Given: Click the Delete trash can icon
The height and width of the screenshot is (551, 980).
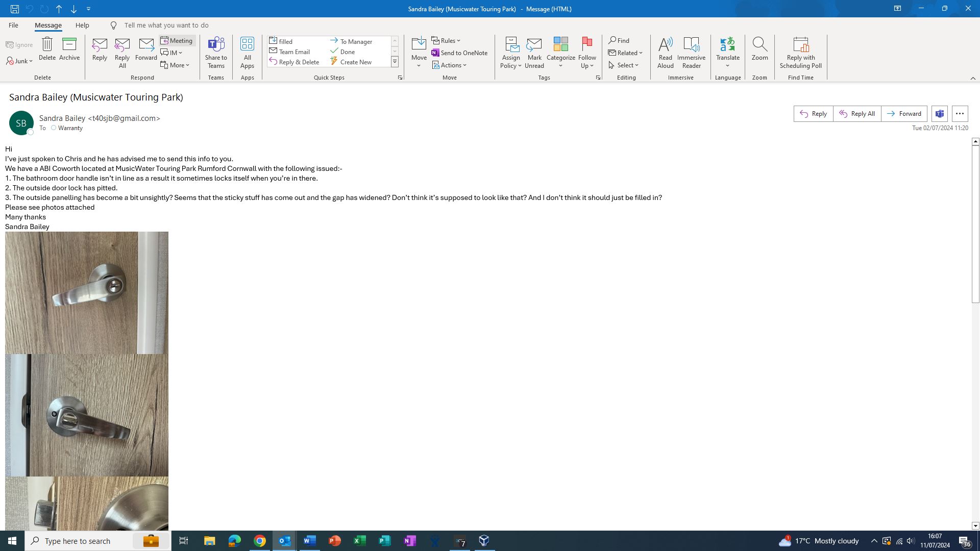Looking at the screenshot, I should click(47, 44).
